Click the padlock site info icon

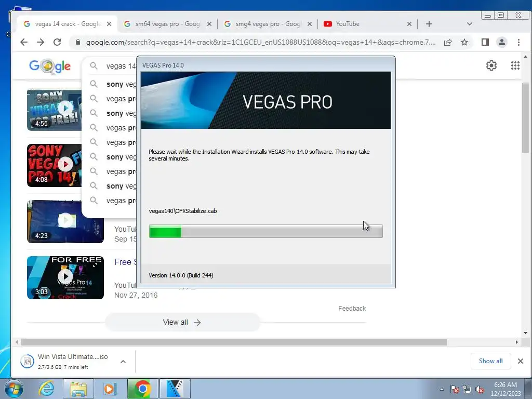pos(78,42)
